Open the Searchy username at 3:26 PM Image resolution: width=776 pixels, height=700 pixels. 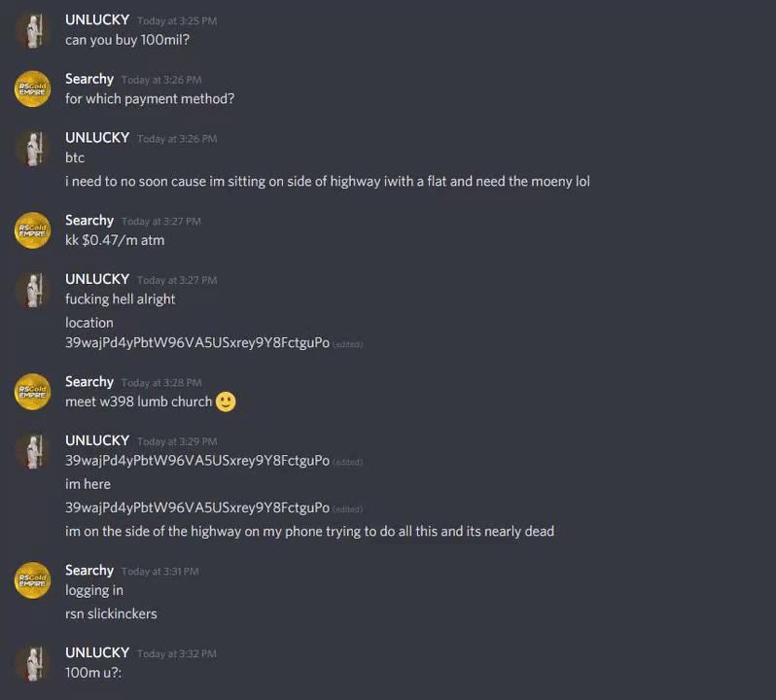tap(89, 79)
